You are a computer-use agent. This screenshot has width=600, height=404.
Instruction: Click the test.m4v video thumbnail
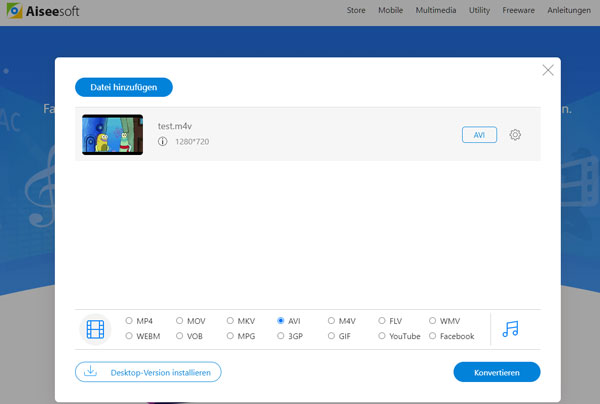coord(112,135)
